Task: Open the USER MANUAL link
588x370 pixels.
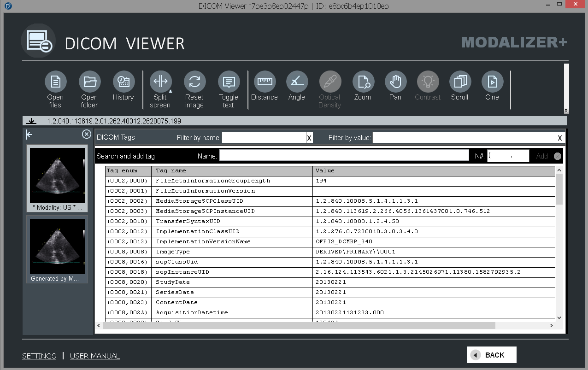Action: [x=94, y=356]
